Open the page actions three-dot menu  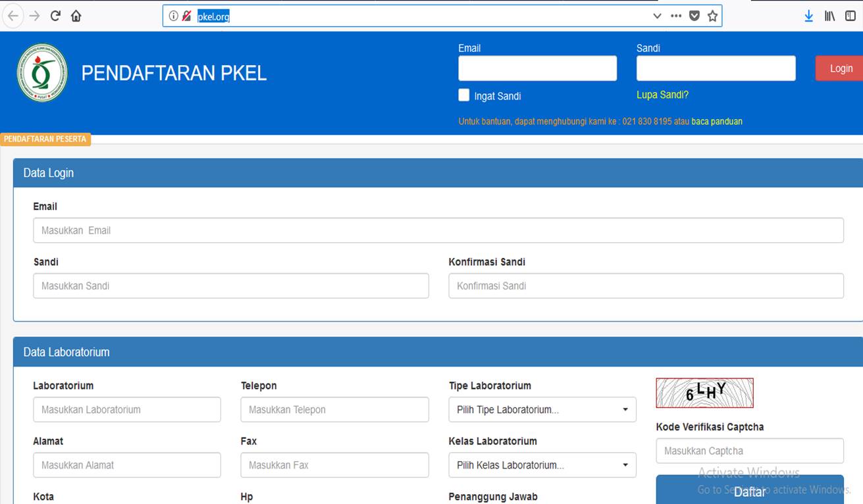pyautogui.click(x=676, y=16)
